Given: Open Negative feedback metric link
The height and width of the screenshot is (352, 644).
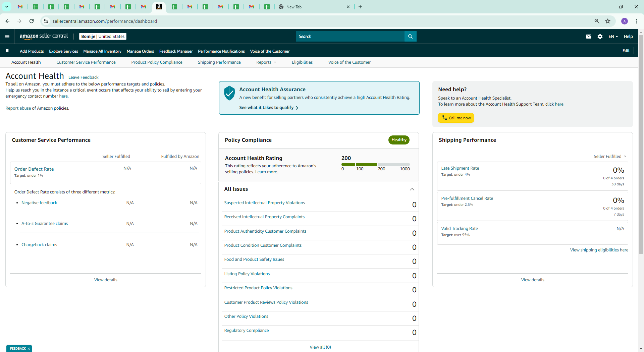Looking at the screenshot, I should point(39,203).
